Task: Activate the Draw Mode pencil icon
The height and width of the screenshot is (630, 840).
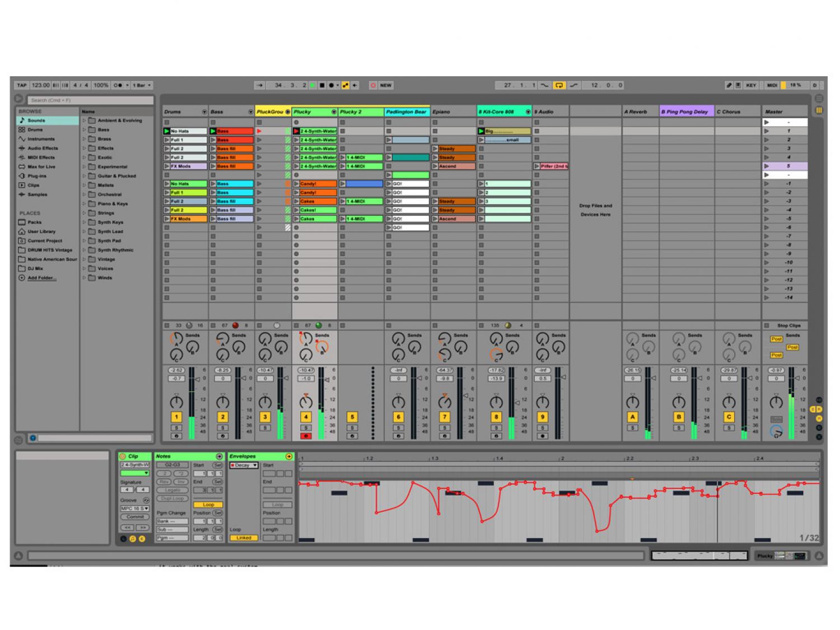Action: coord(729,85)
